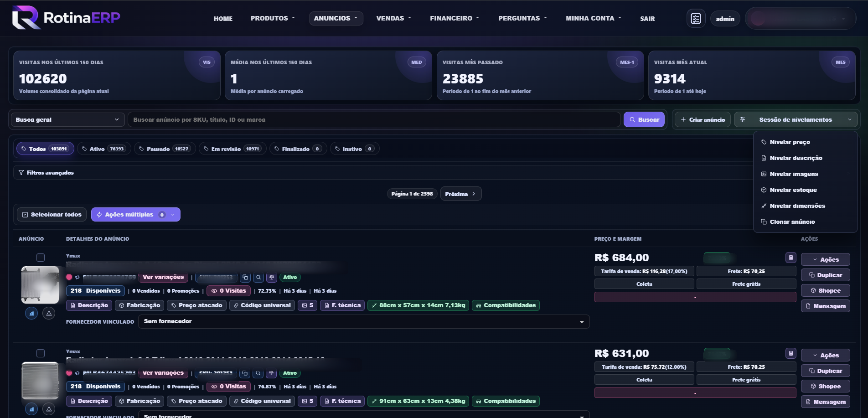This screenshot has width=868, height=418.
Task: Click magnifier icon in R$ 684,00 listing row
Action: [x=258, y=277]
